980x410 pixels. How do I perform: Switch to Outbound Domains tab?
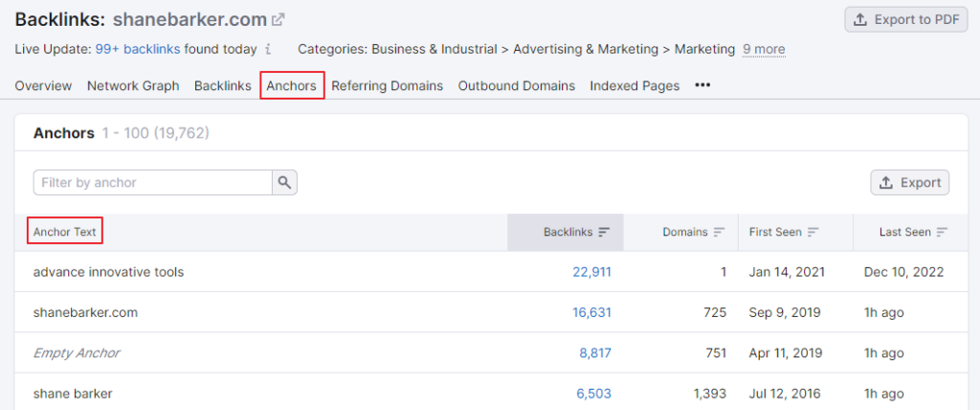516,86
